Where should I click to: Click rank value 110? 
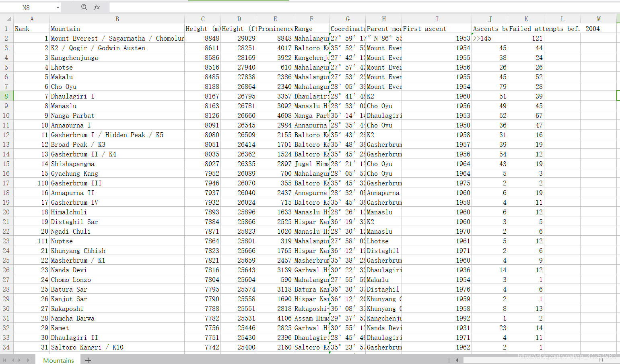[x=32, y=183]
